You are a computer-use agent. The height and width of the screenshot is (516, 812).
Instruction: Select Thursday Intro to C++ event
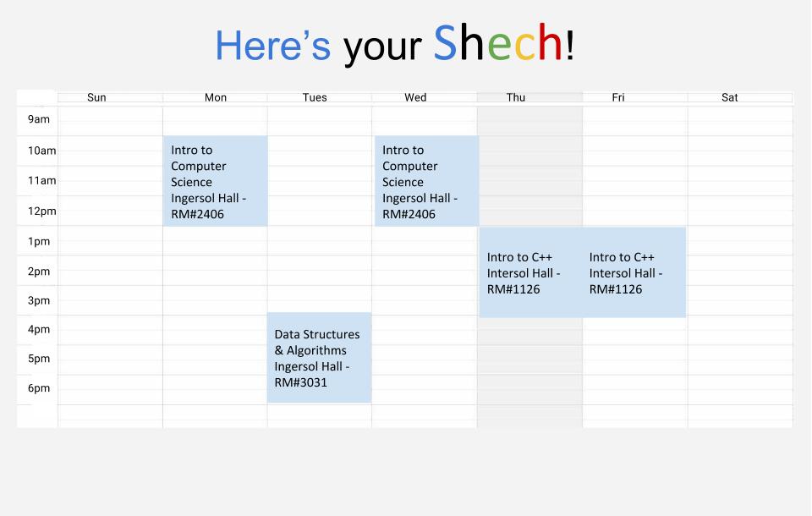(x=531, y=272)
